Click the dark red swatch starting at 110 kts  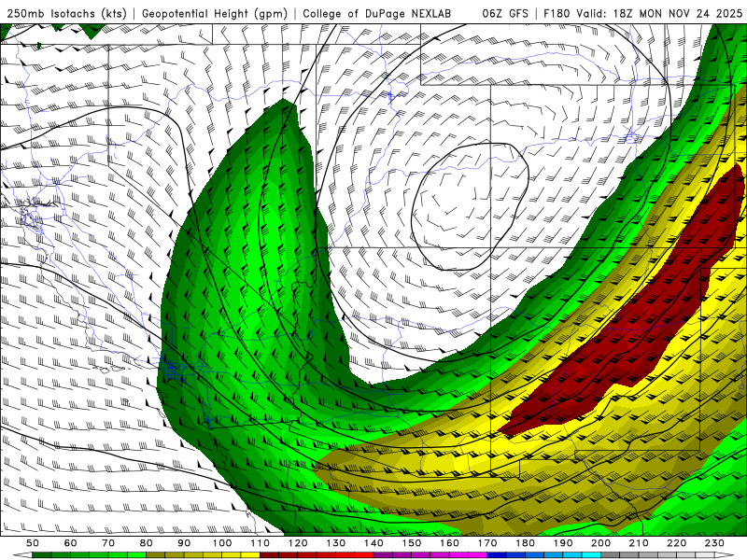coord(269,555)
